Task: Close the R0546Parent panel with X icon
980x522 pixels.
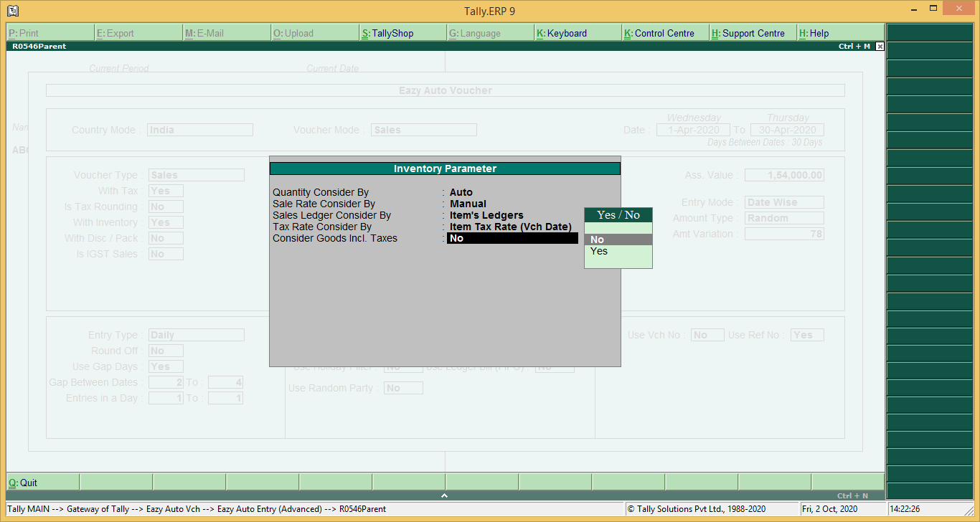Action: pyautogui.click(x=880, y=46)
